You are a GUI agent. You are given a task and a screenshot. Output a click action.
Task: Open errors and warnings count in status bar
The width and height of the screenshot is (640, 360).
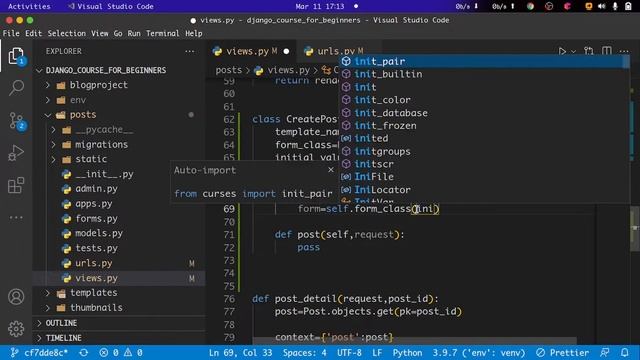[x=121, y=353]
